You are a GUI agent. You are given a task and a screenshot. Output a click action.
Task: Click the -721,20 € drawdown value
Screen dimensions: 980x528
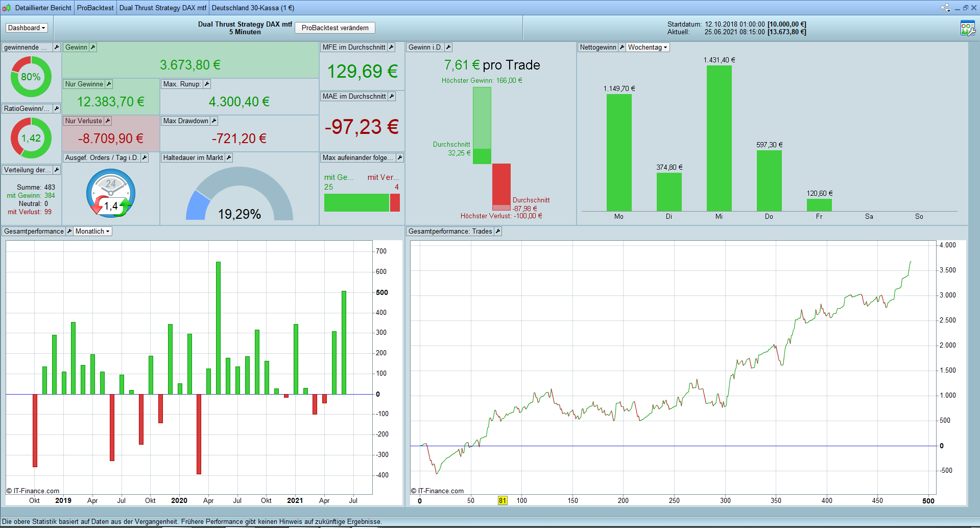coord(240,139)
